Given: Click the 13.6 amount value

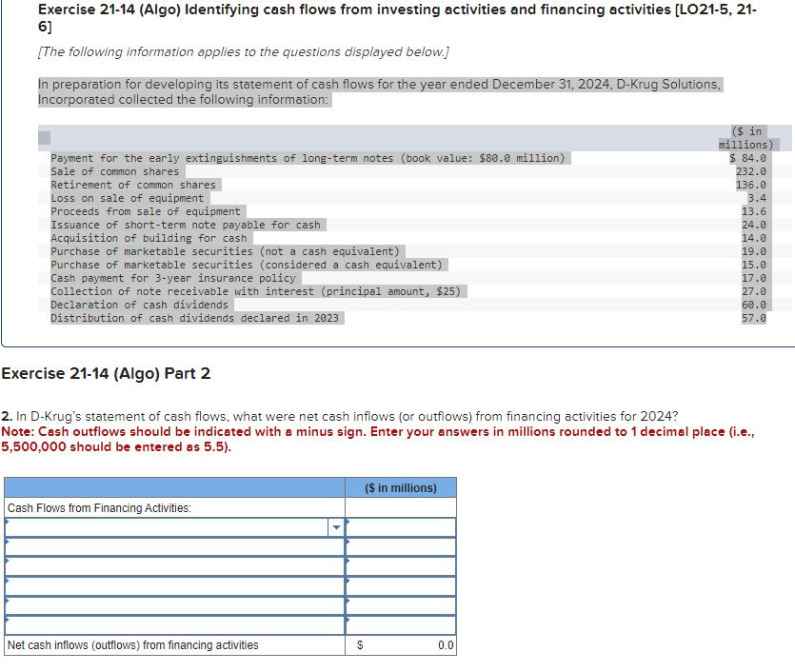Looking at the screenshot, I should [754, 211].
